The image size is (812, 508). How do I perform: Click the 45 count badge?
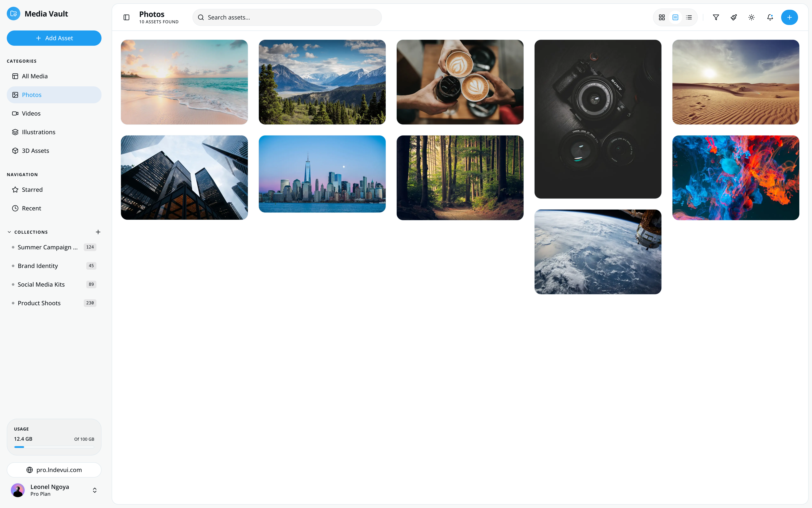(x=91, y=266)
